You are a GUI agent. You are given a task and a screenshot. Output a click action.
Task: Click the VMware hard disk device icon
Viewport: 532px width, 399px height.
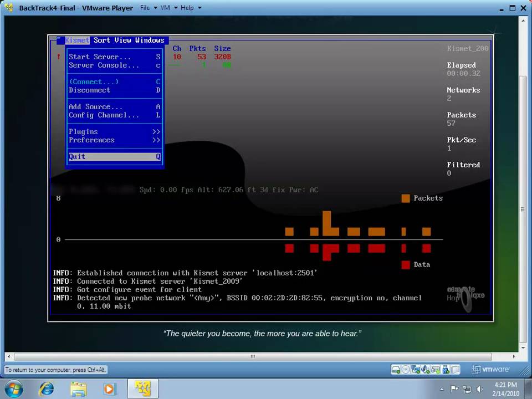click(x=396, y=370)
